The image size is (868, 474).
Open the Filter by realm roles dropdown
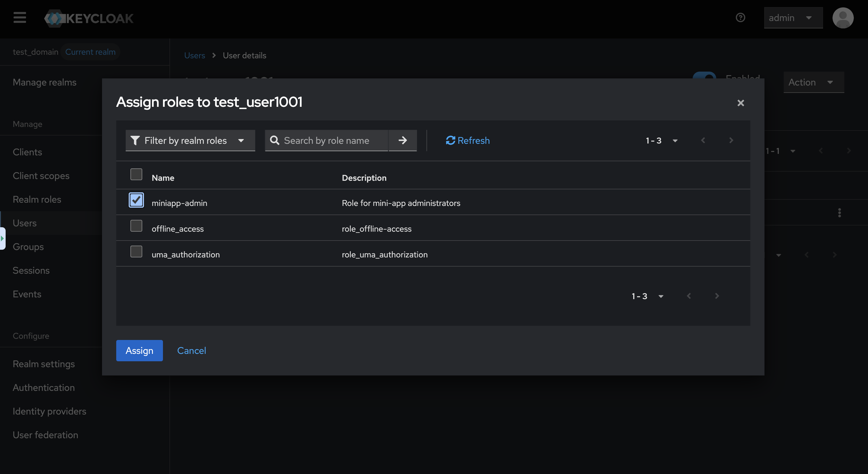190,140
